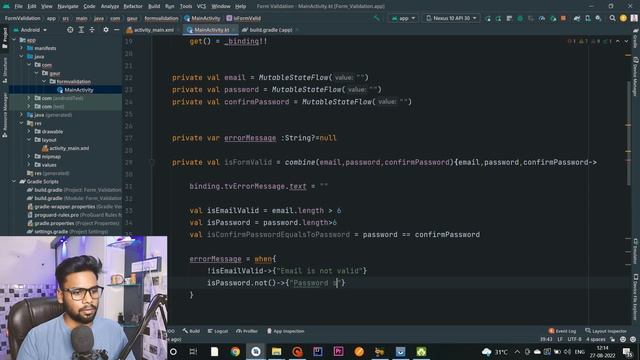The width and height of the screenshot is (640, 360).
Task: Toggle the Device Manager right sidebar tab
Action: 636,77
